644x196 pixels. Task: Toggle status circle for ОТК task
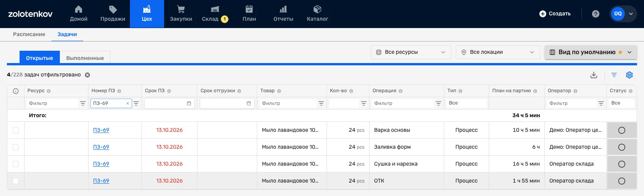(622, 181)
